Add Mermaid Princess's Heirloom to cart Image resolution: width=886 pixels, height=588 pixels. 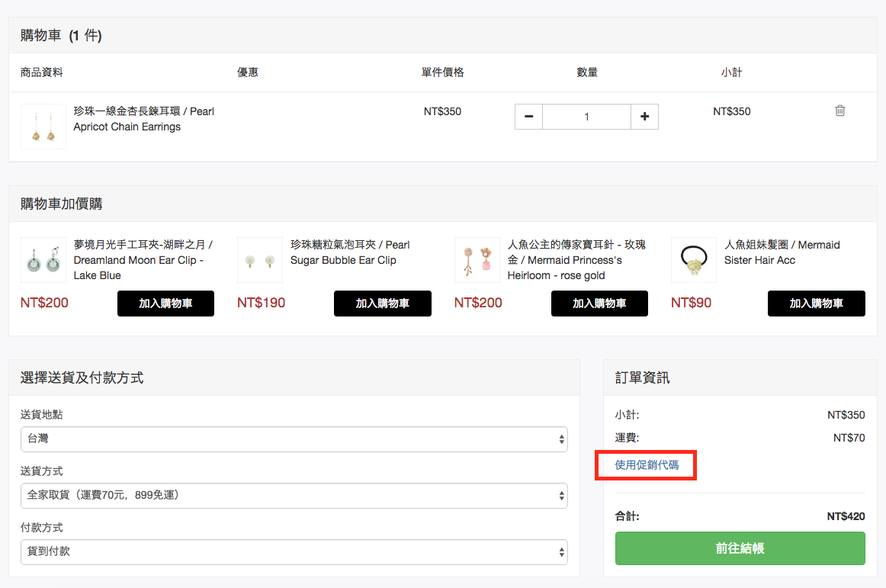click(x=599, y=304)
